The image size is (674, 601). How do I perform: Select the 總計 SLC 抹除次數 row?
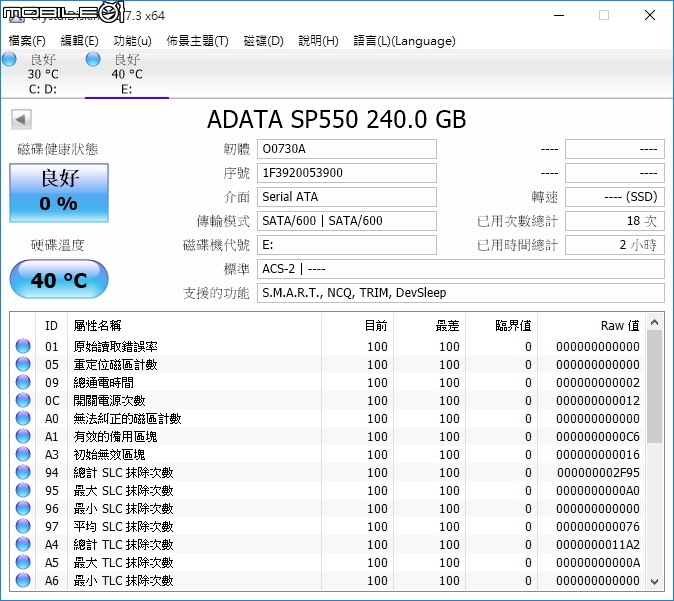329,472
